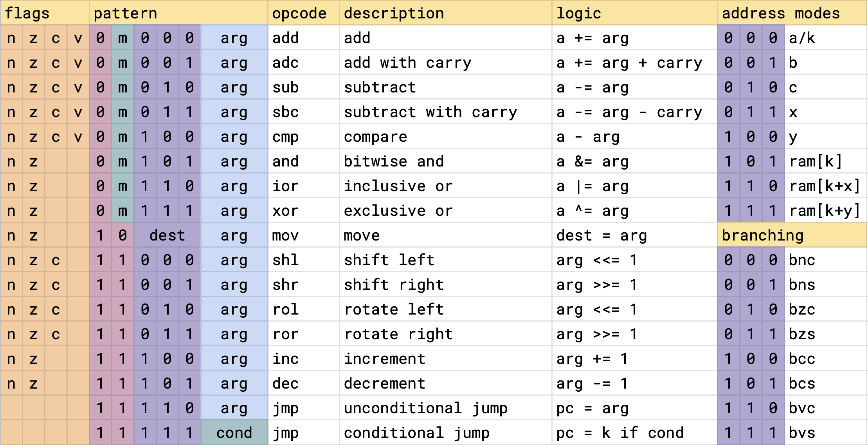Click the 'pattern' header cell
868x445 pixels.
point(178,13)
